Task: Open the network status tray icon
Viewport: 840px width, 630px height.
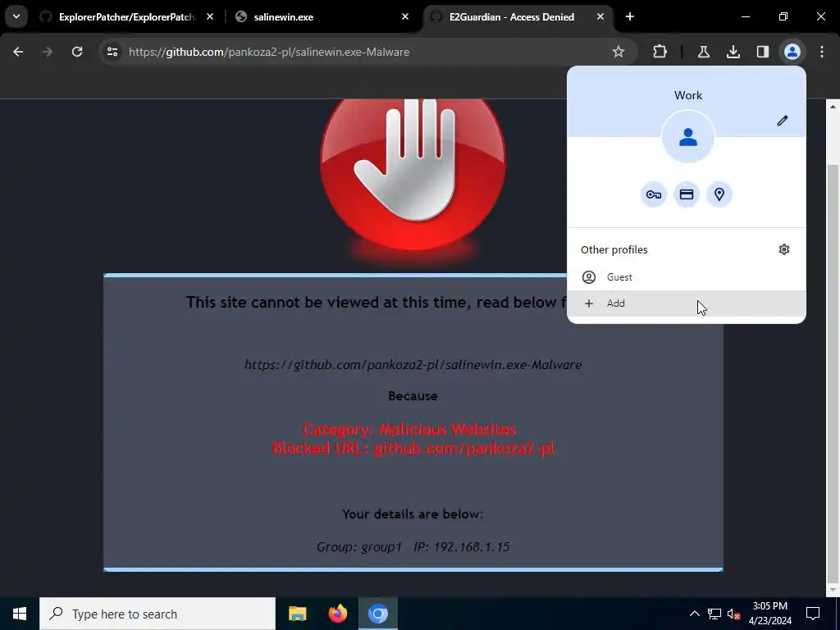Action: click(714, 614)
